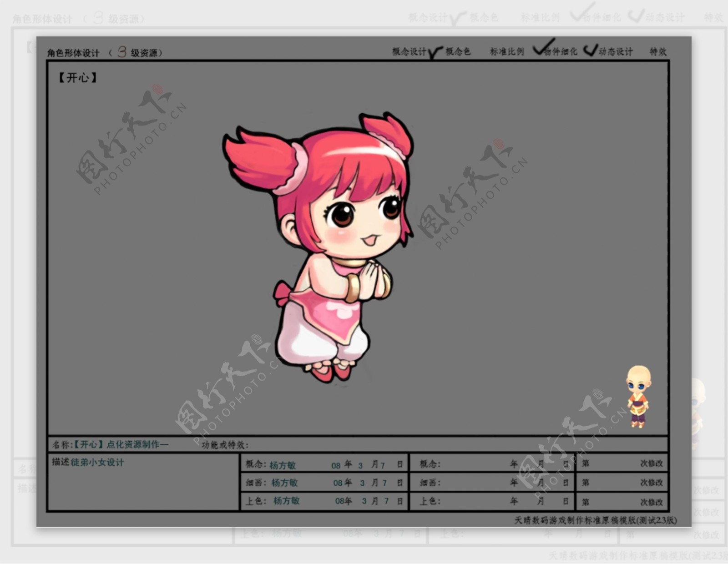Click 杨方敏 in the 上色 row
This screenshot has width=728, height=564.
coord(286,501)
